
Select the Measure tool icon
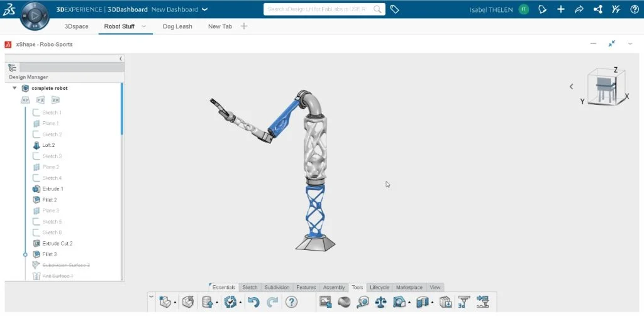coord(363,302)
